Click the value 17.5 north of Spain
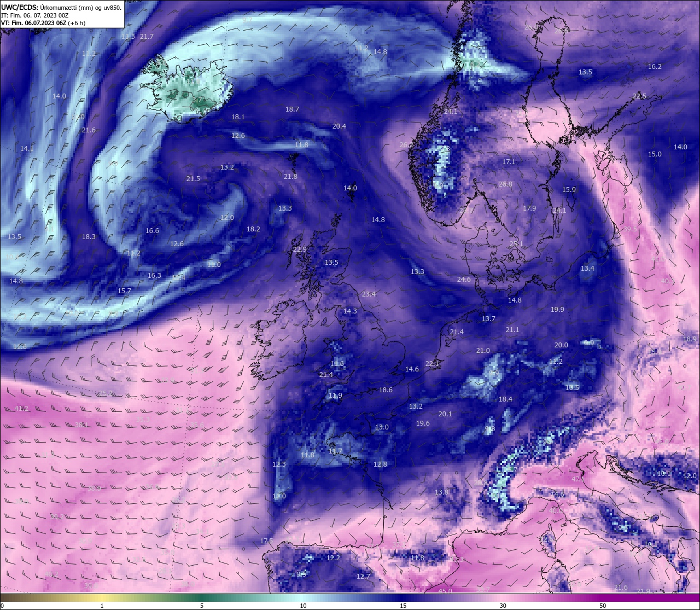Viewport: 700px width, 610px height. coord(266,541)
